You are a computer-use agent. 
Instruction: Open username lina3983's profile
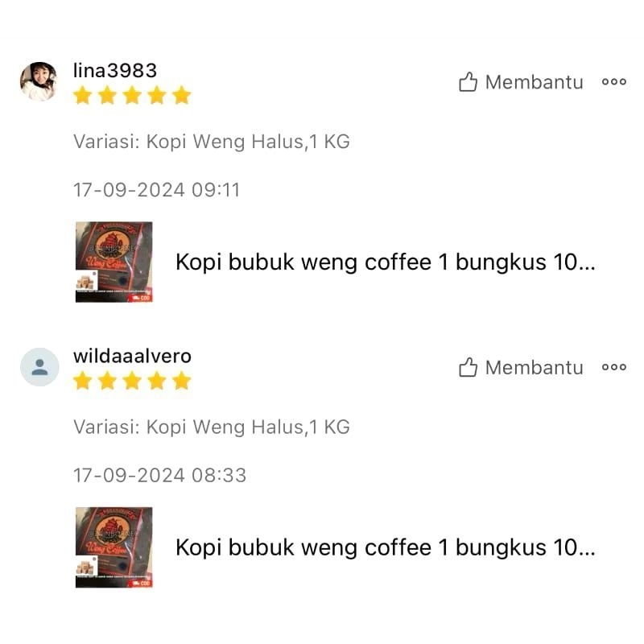[x=115, y=71]
